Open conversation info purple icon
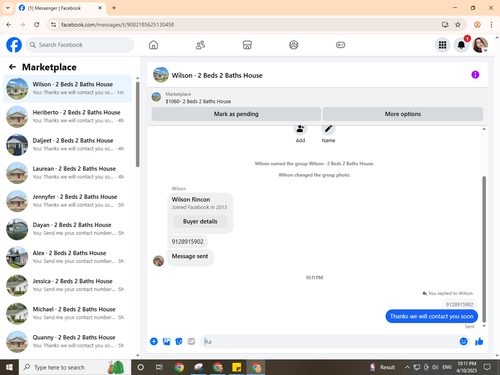This screenshot has height=375, width=500. point(475,75)
